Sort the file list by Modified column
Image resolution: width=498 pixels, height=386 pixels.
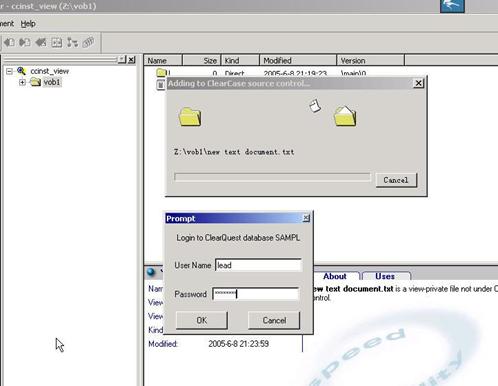pyautogui.click(x=298, y=60)
